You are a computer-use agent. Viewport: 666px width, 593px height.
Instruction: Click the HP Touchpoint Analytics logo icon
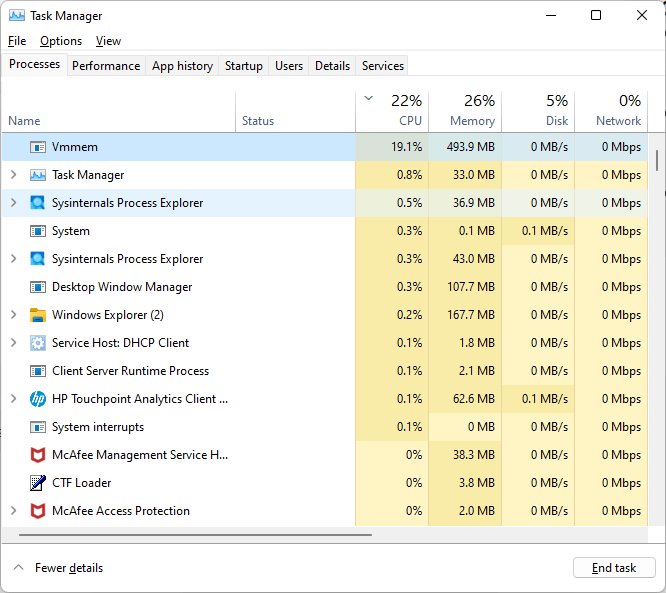click(x=38, y=399)
